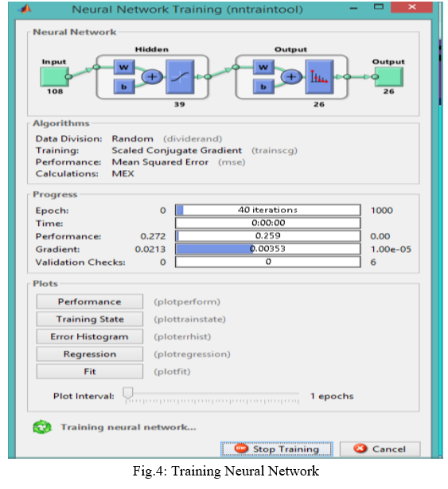Click the hidden layer sigmoid transfer function icon

coord(180,76)
